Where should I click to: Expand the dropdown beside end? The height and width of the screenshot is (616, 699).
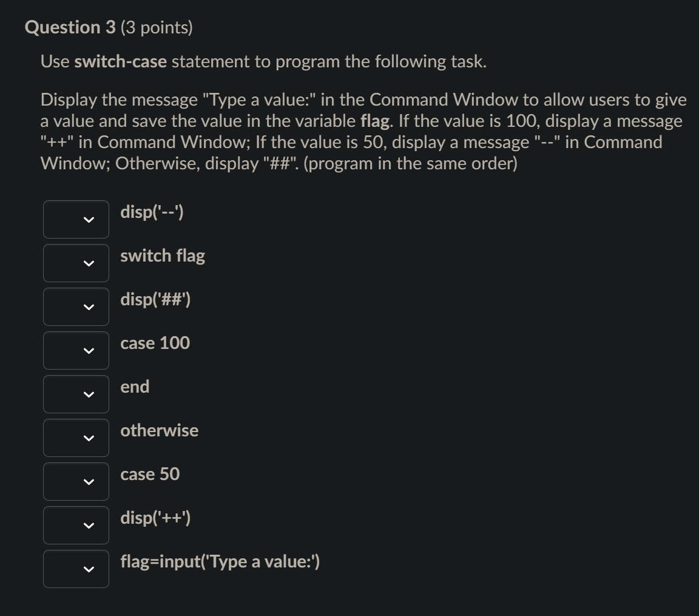(x=75, y=394)
